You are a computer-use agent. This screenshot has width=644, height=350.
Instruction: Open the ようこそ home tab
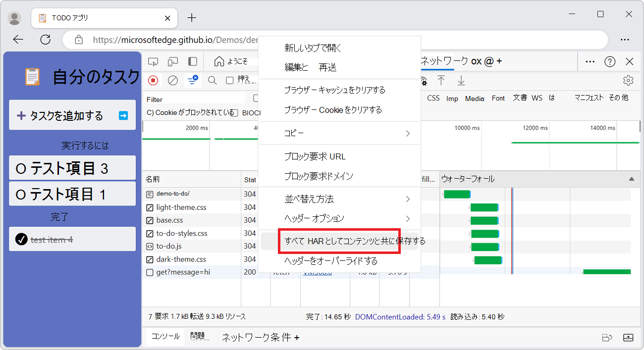point(231,61)
